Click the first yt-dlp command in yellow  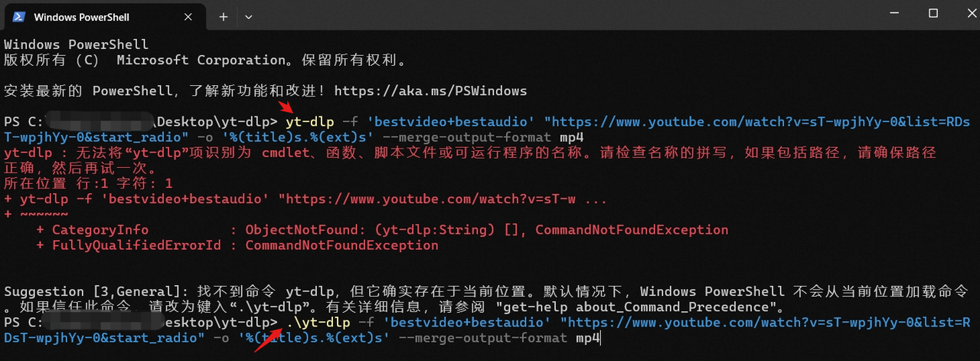click(309, 122)
